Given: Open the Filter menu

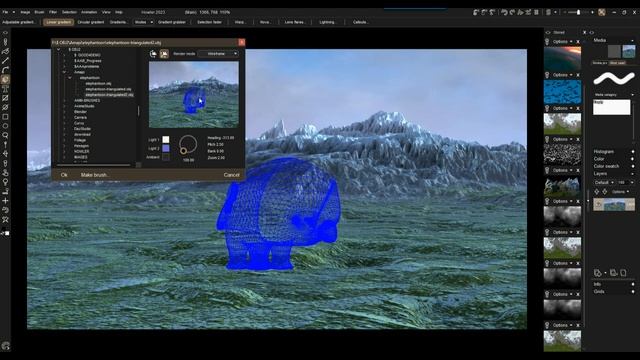Looking at the screenshot, I should (x=53, y=12).
